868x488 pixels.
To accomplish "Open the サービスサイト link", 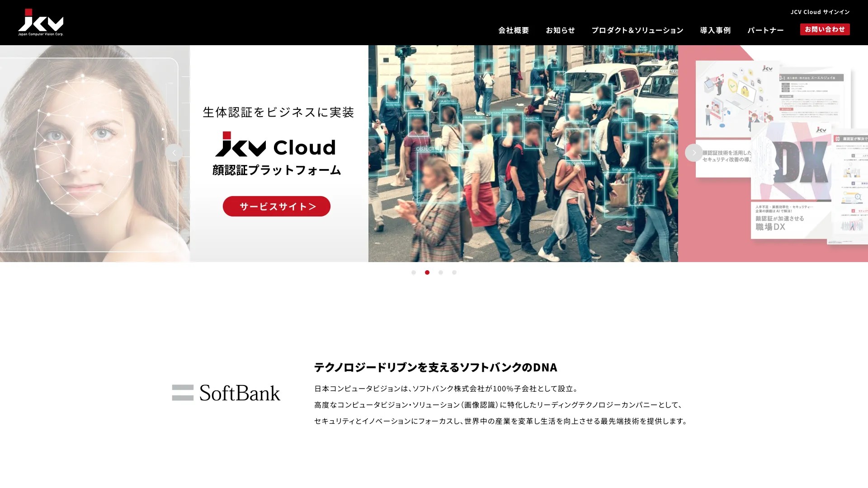I will pos(276,206).
